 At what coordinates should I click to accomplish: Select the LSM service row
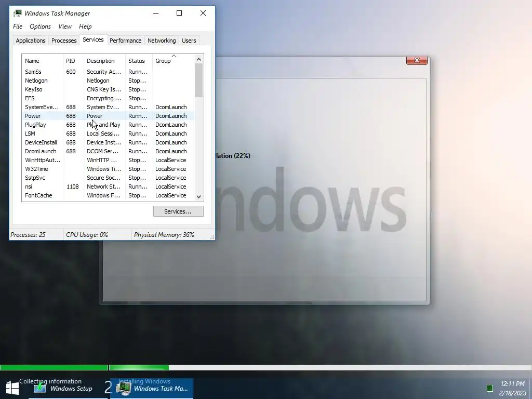click(x=108, y=134)
